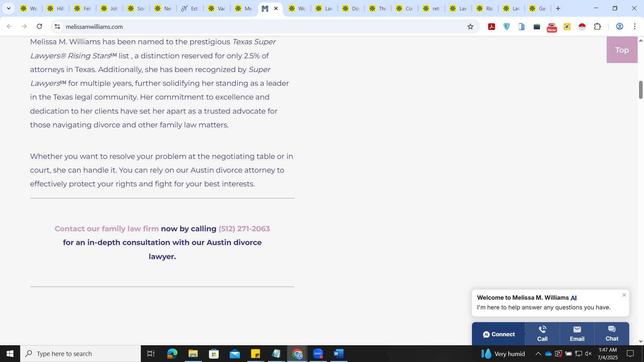Viewport: 644px width, 362px height.
Task: Open the Adobe Acrobat extension
Action: (491, 26)
